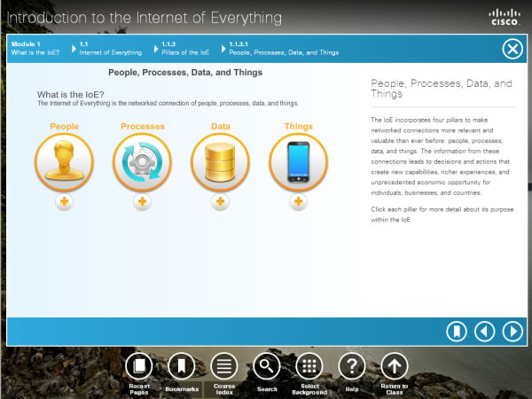Open the Help question mark icon
This screenshot has width=532, height=399.
point(352,366)
